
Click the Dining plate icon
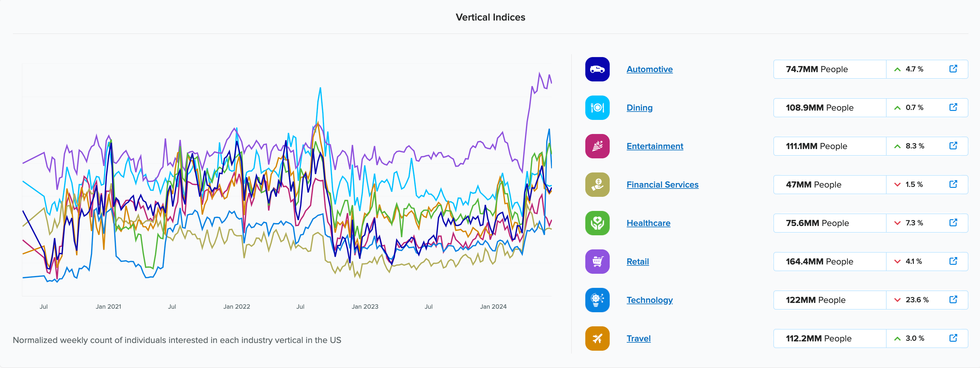tap(597, 108)
